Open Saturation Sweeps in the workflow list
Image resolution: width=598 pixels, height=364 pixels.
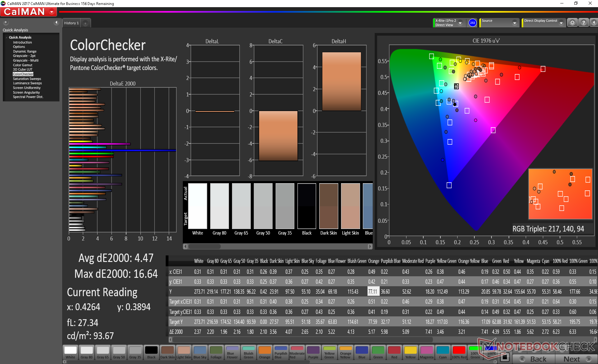[27, 79]
